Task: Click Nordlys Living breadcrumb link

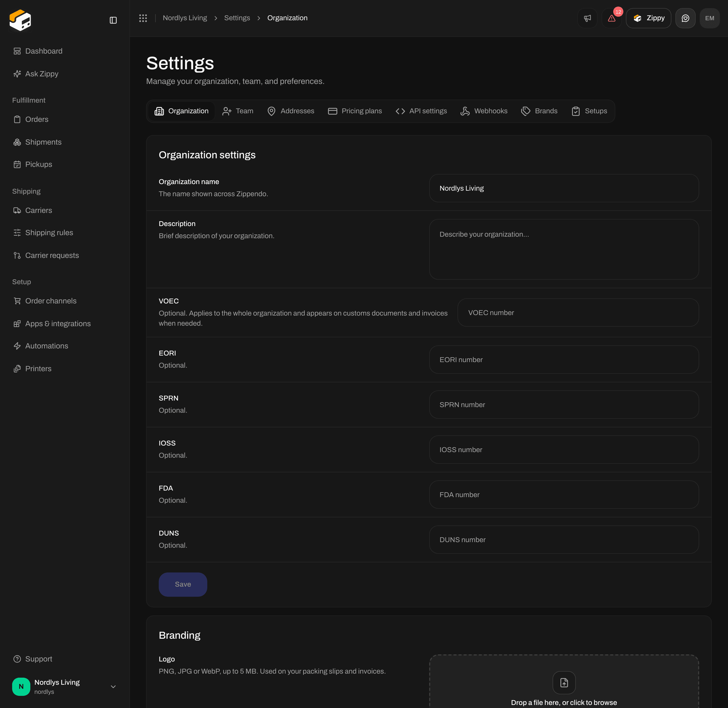Action: 185,18
